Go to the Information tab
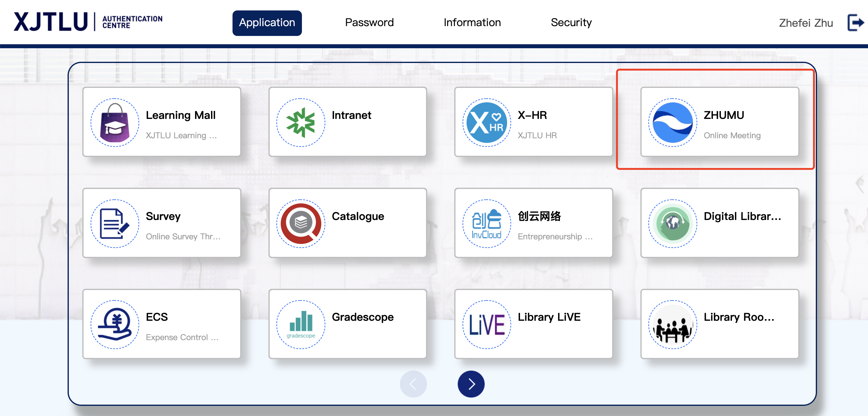Screen dimensions: 868x416 [x=472, y=23]
